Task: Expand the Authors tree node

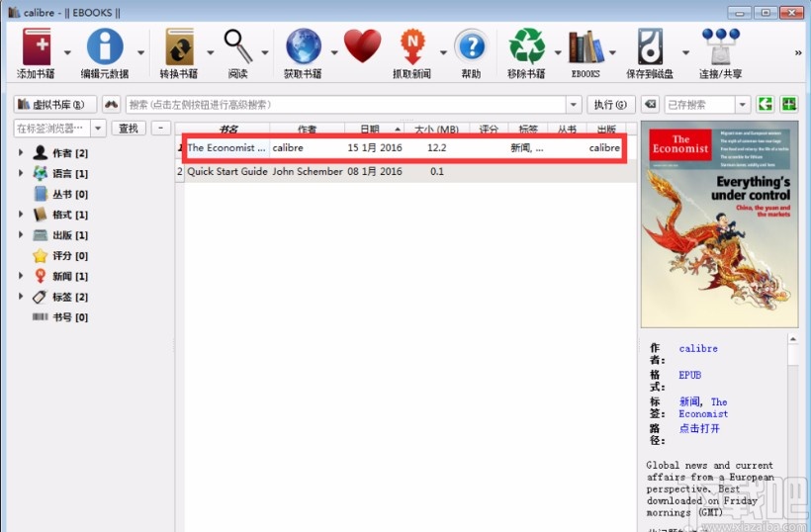Action: (21, 152)
